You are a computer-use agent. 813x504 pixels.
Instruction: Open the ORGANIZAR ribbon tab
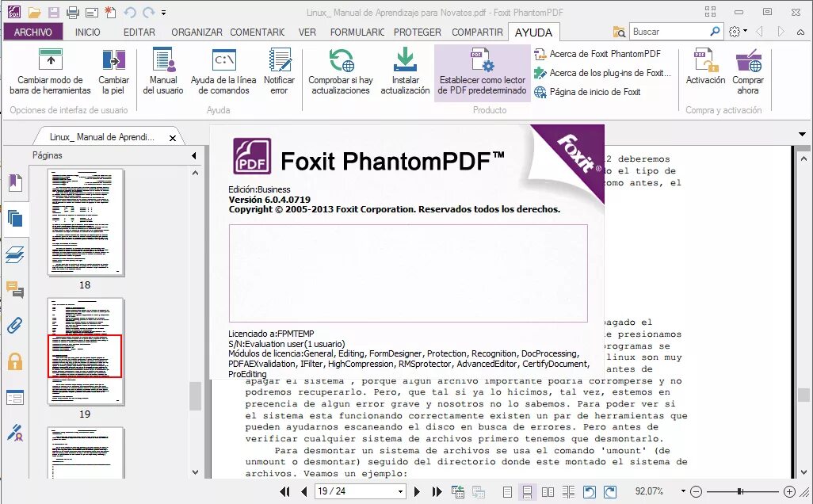[197, 32]
